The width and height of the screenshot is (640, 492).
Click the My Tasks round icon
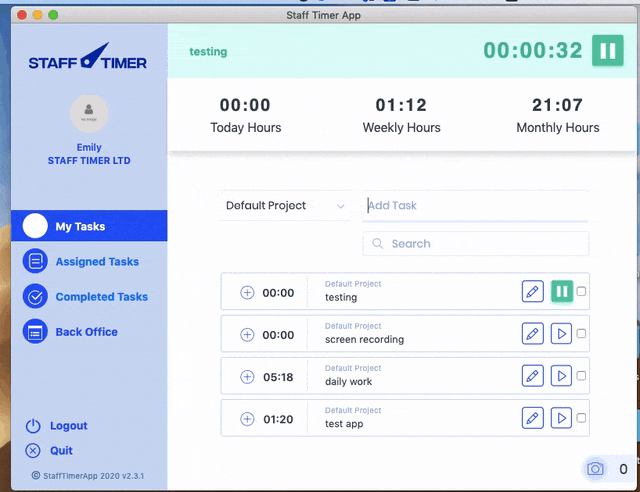pos(35,226)
